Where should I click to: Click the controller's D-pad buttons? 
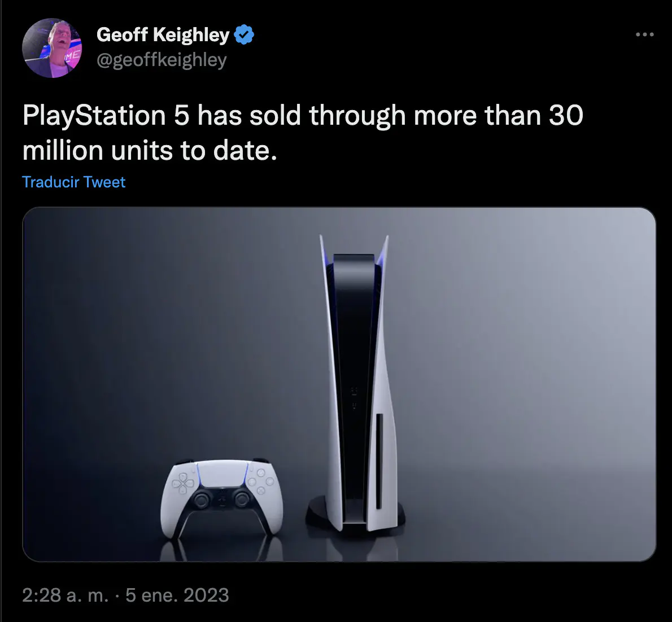point(183,483)
